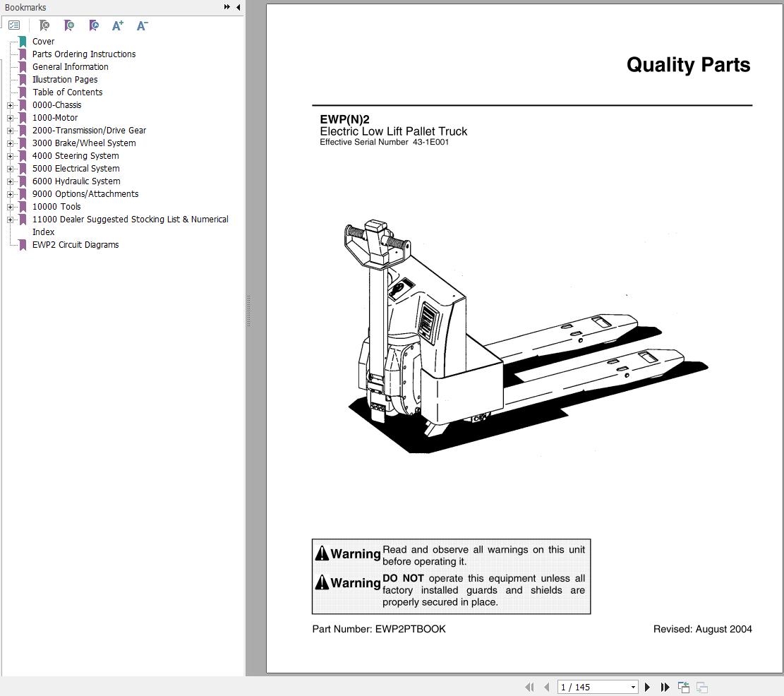Expand the 5000 Electrical System bookmark
The image size is (784, 696).
9,169
